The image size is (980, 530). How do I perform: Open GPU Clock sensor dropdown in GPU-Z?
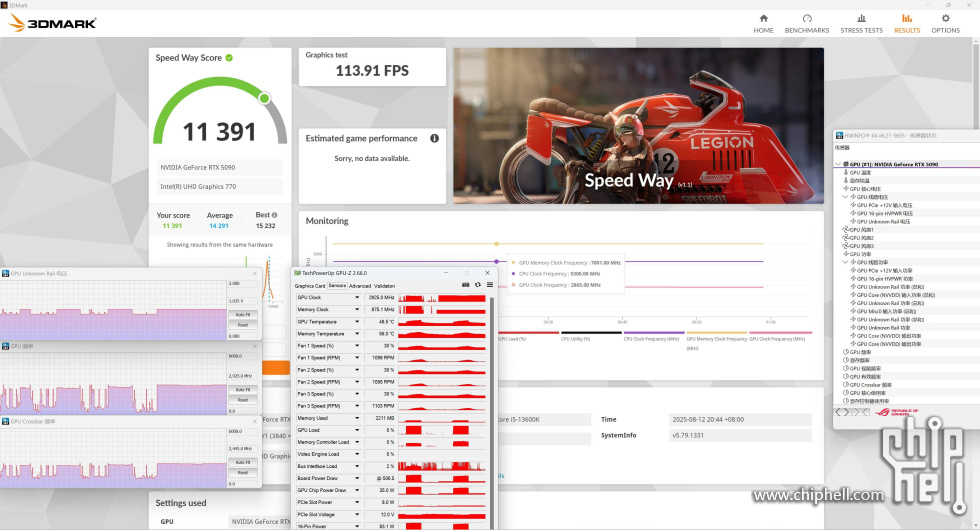coord(357,298)
